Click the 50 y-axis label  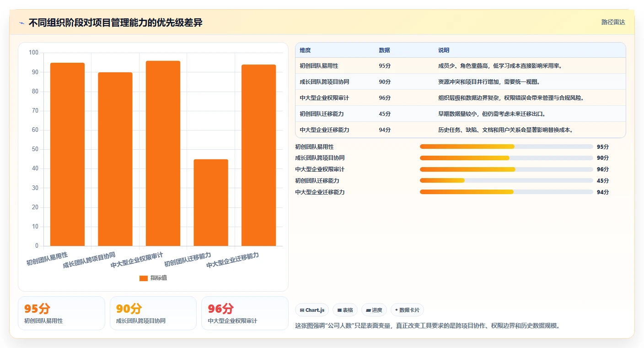(35, 149)
